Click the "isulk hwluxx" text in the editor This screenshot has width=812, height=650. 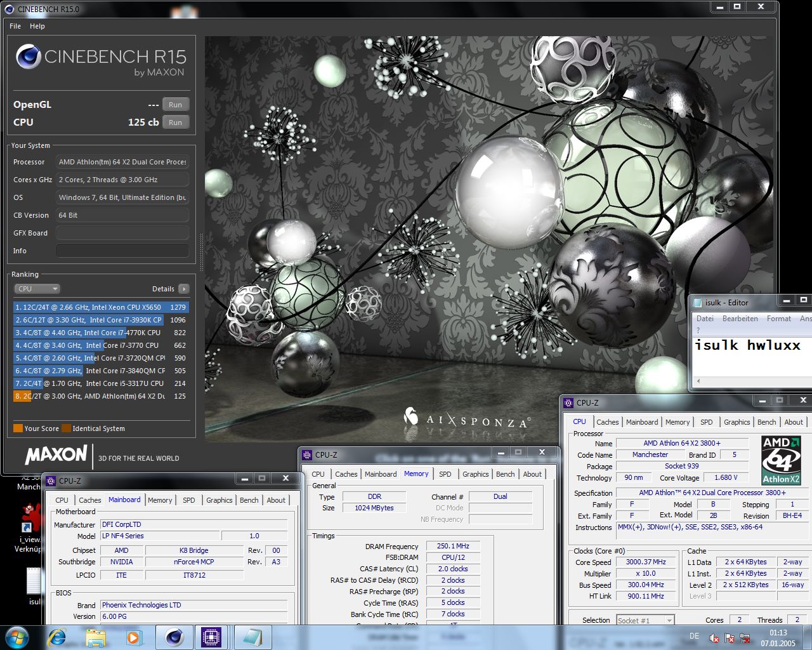[747, 345]
